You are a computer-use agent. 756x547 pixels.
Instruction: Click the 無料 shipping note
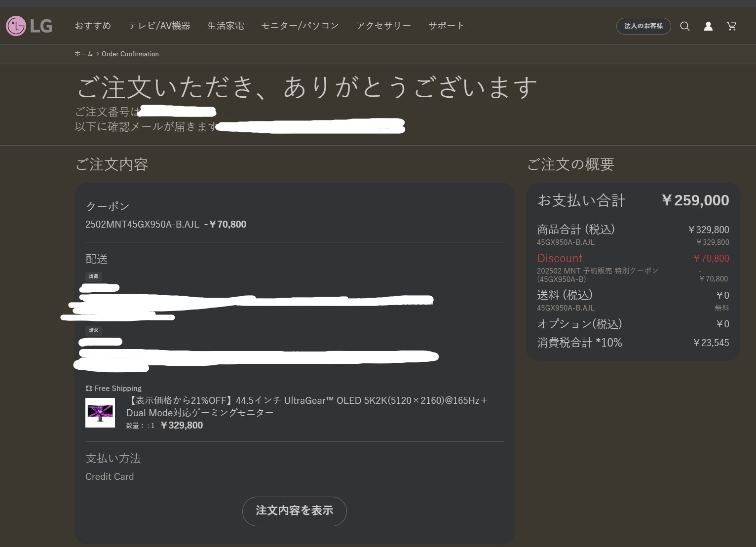tap(722, 308)
